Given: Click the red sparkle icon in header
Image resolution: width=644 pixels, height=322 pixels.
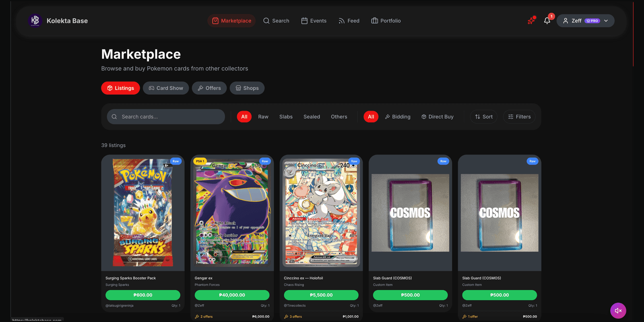Looking at the screenshot, I should coord(531,21).
